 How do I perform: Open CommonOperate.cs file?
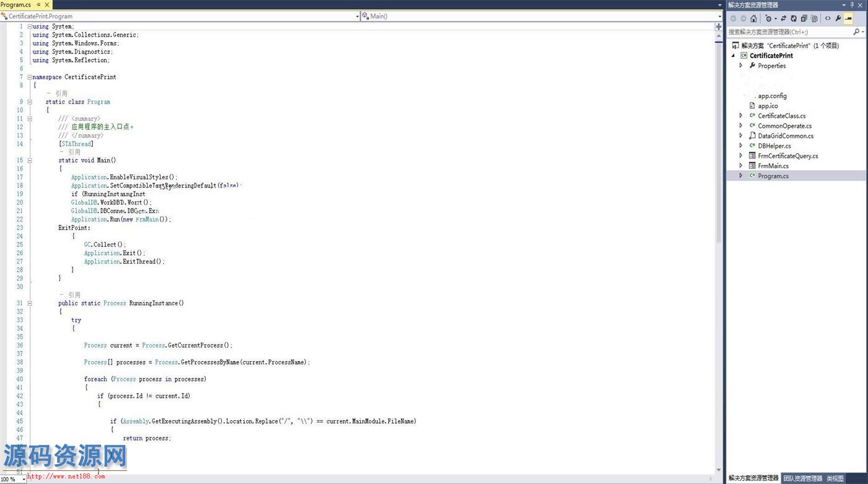784,125
